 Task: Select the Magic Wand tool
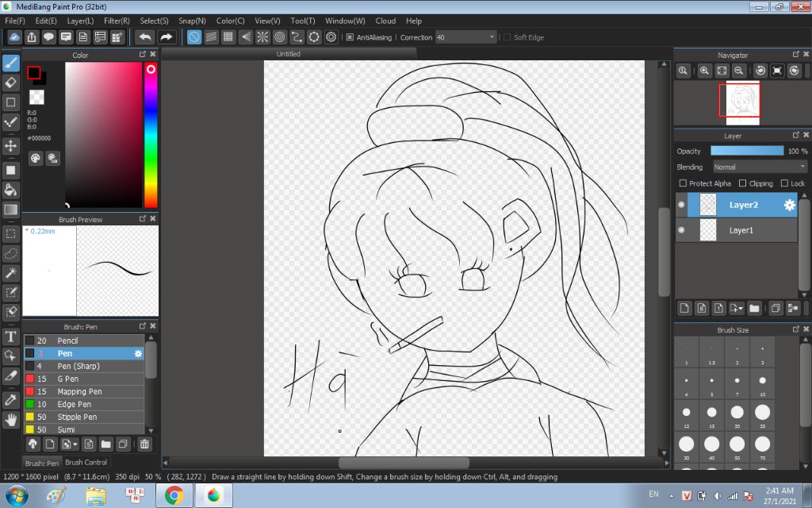11,273
